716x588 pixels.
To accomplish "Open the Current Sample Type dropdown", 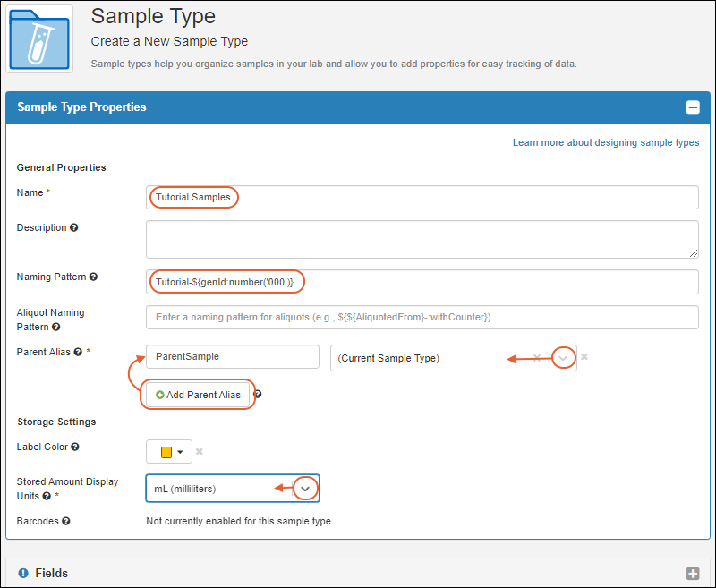I will (x=563, y=358).
